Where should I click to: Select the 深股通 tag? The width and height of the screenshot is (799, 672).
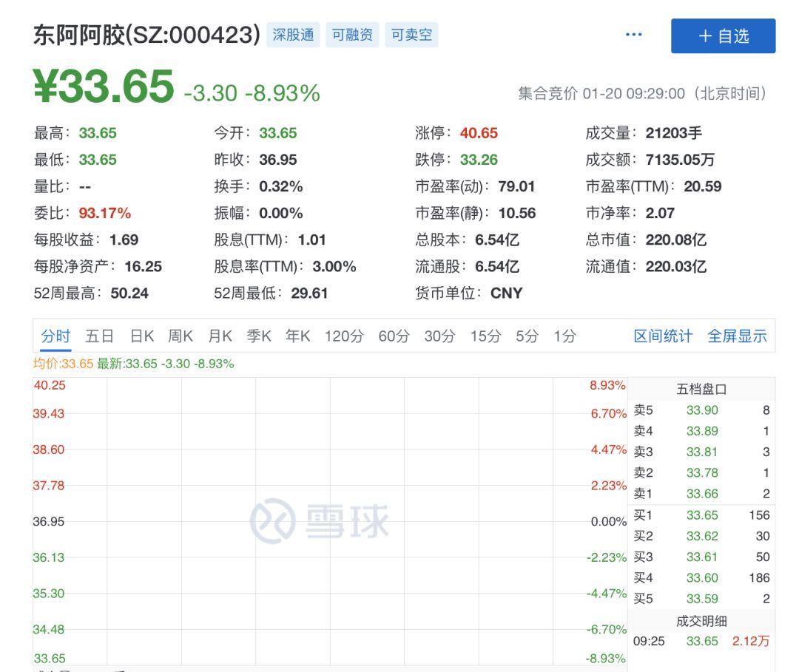[293, 35]
